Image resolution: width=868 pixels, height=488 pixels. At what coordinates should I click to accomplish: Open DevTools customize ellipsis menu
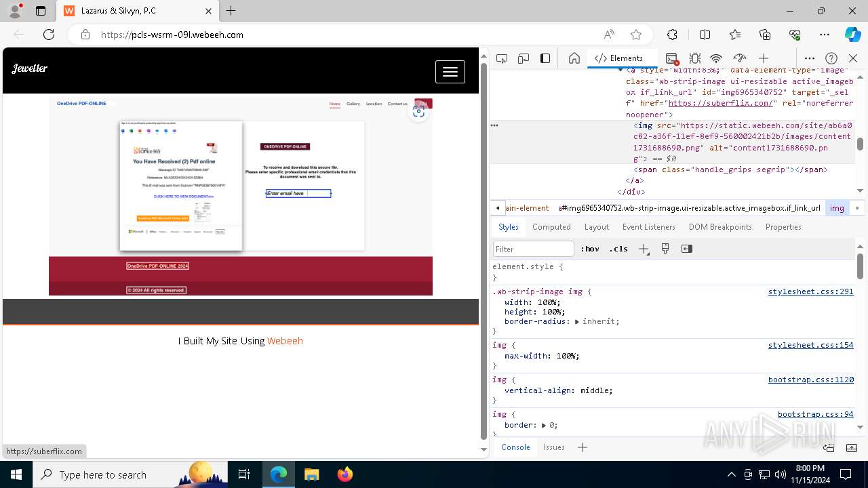coord(810,58)
